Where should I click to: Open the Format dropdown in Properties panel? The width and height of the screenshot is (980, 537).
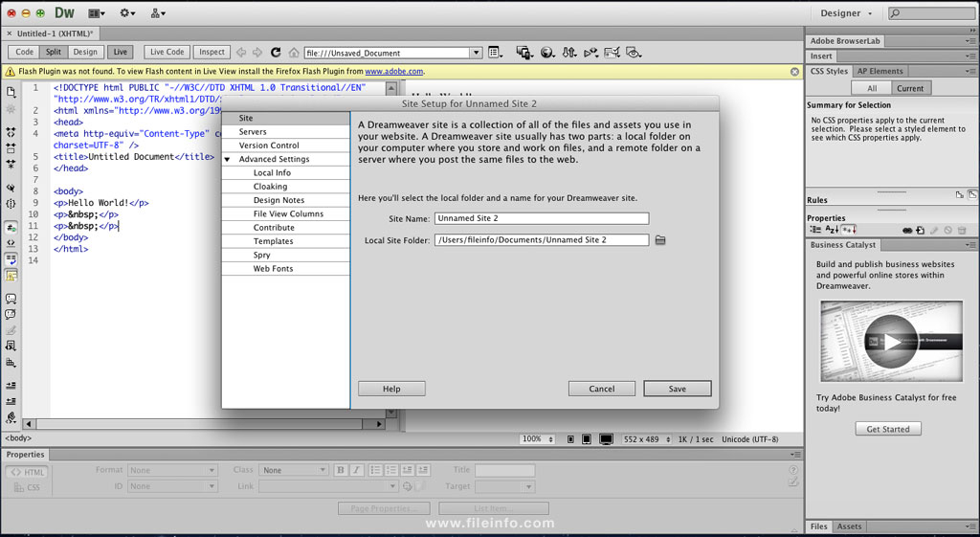point(172,470)
